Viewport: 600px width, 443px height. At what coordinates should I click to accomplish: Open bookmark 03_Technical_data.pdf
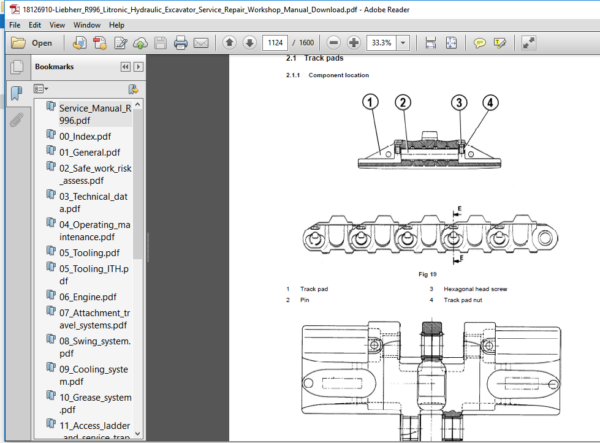click(93, 202)
